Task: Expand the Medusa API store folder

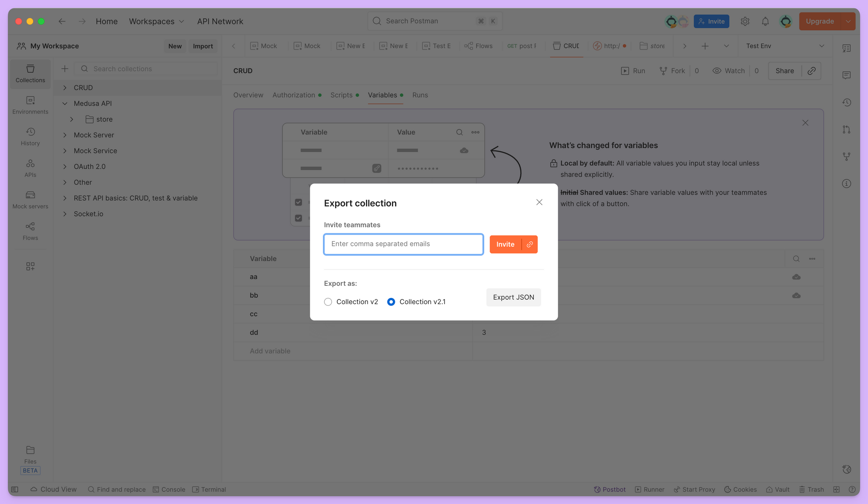Action: coord(72,119)
